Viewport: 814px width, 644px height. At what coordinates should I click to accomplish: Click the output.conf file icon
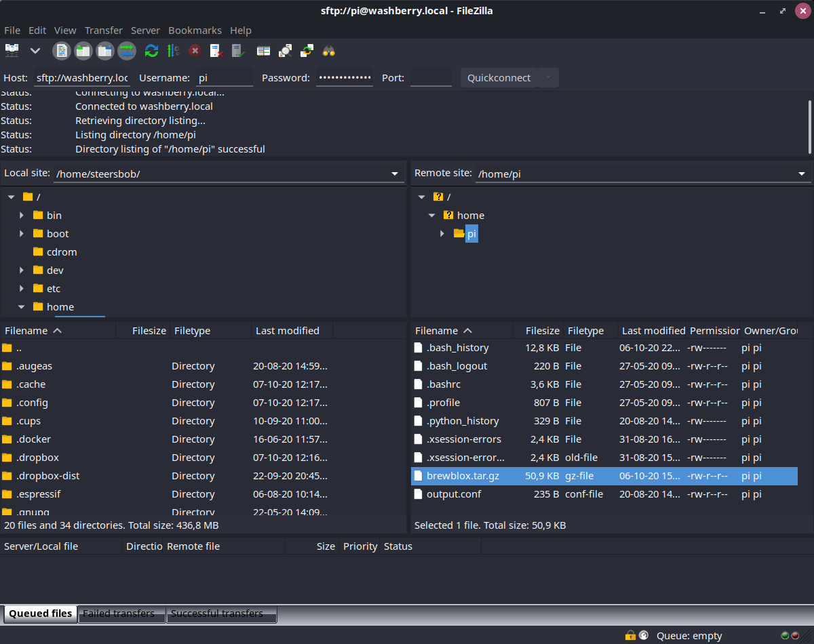click(418, 494)
